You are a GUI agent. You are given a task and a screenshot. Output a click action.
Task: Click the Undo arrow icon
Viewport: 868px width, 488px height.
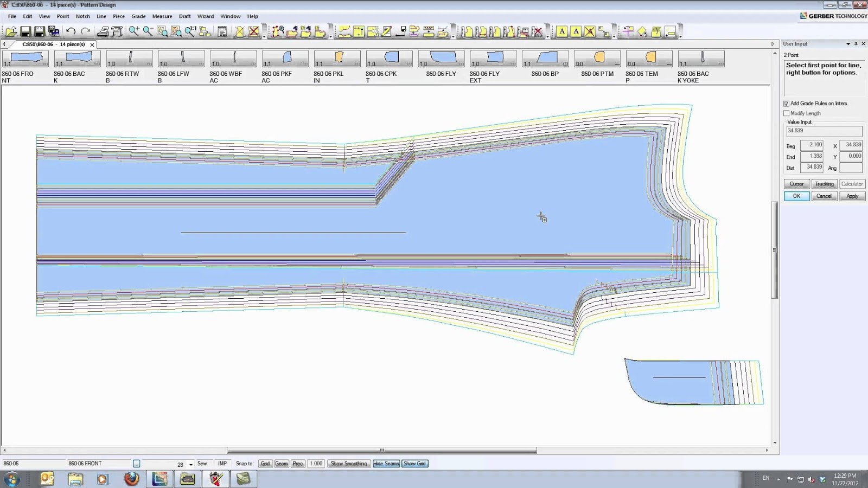click(71, 31)
